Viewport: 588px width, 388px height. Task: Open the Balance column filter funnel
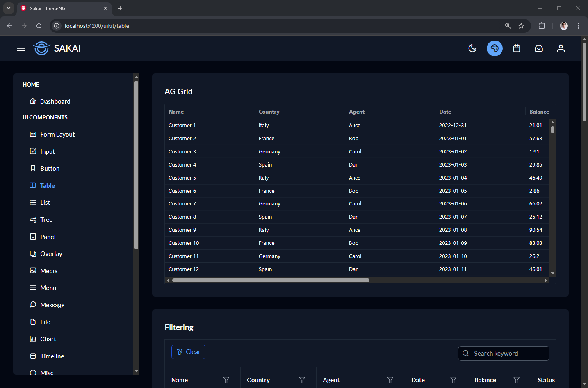(516, 380)
